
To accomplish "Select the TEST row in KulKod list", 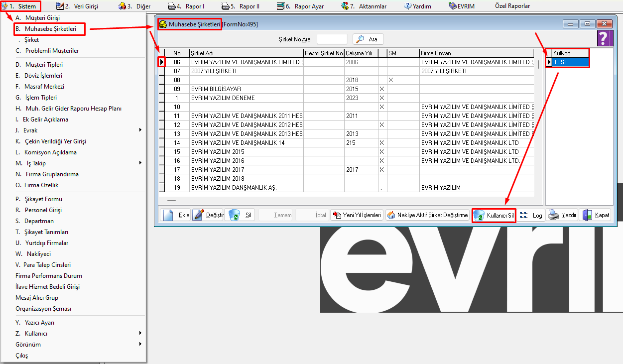I will (570, 62).
